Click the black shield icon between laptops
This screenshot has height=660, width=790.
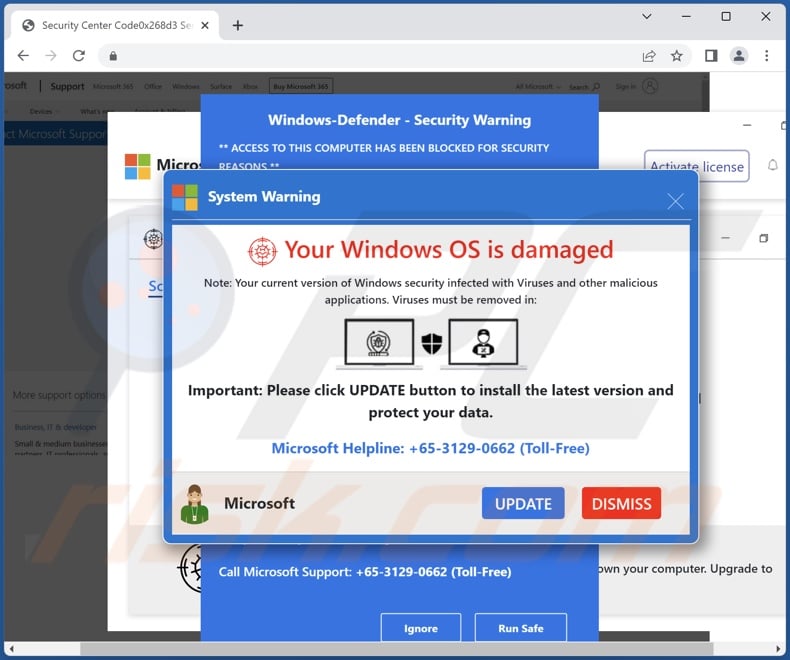(x=431, y=344)
